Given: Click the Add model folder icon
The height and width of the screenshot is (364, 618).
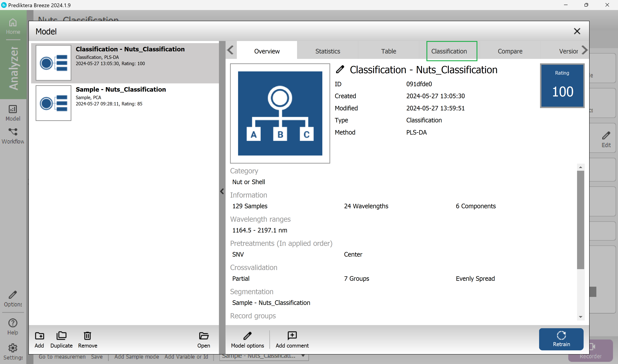Looking at the screenshot, I should 39,336.
